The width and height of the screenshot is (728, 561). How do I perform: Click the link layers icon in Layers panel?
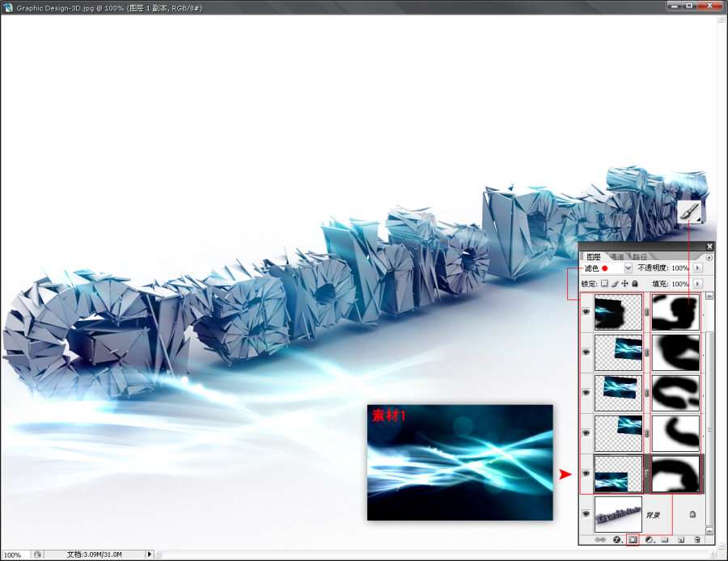(x=600, y=539)
